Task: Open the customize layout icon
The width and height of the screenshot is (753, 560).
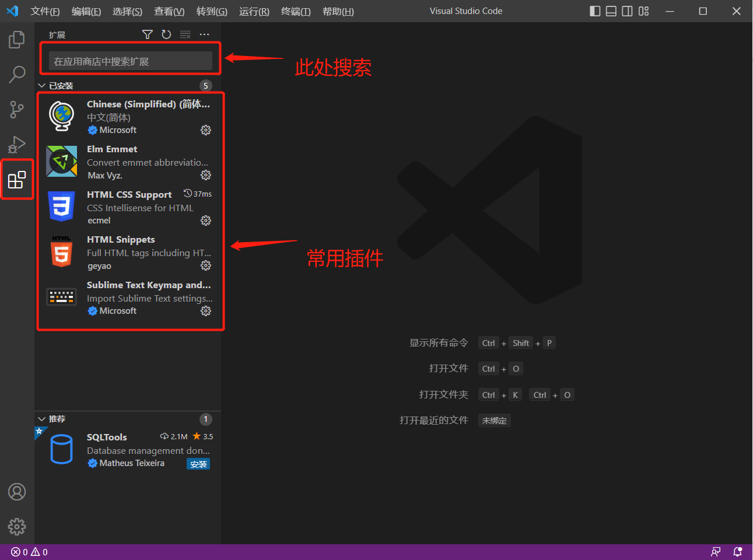Action: [x=643, y=11]
